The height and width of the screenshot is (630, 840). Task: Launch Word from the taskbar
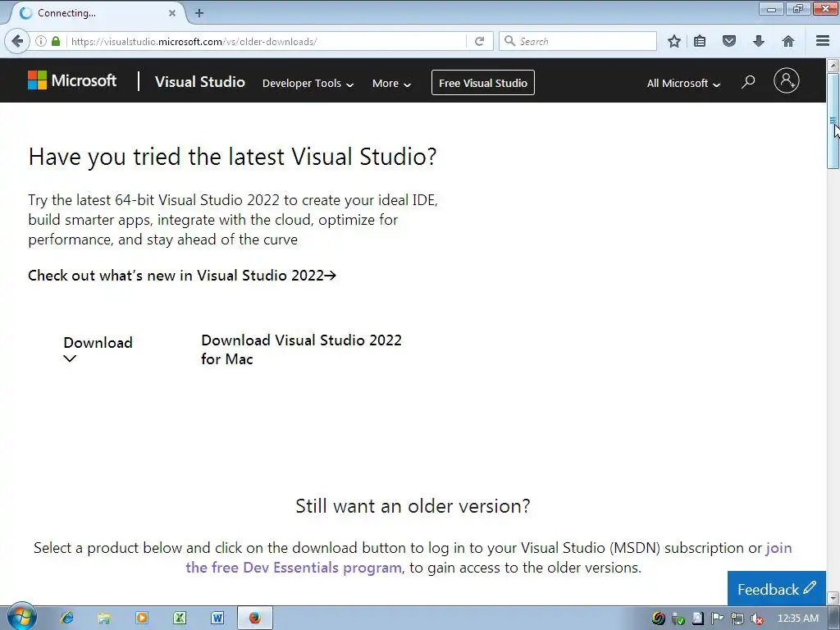tap(217, 619)
